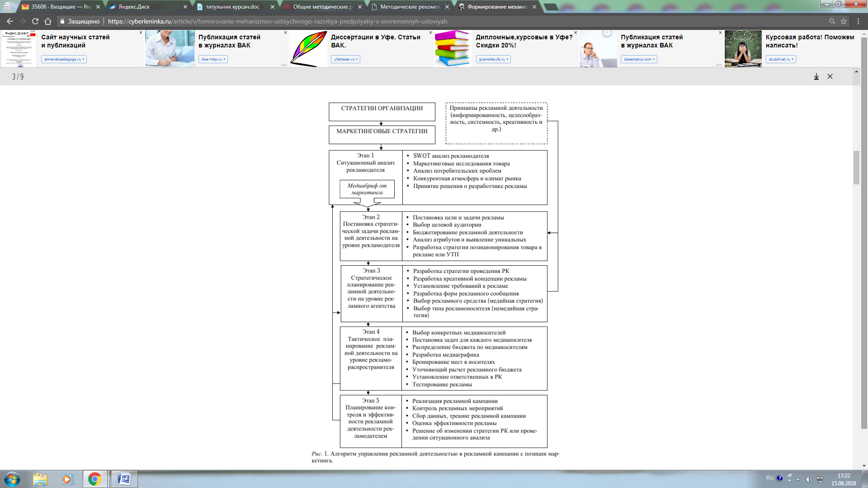The height and width of the screenshot is (488, 868).
Task: Click the Chrome taskbar icon
Action: pos(95,479)
